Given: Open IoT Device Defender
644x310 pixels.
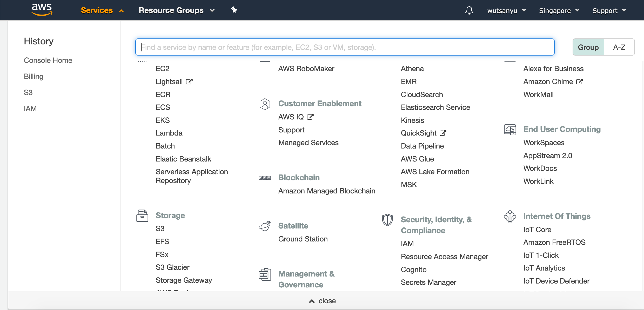Looking at the screenshot, I should click(x=556, y=281).
